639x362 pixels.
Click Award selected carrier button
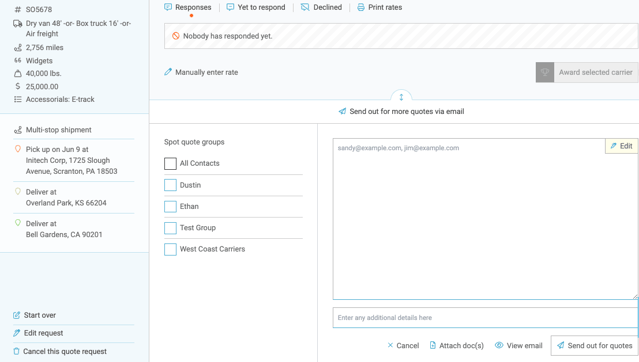pyautogui.click(x=586, y=72)
